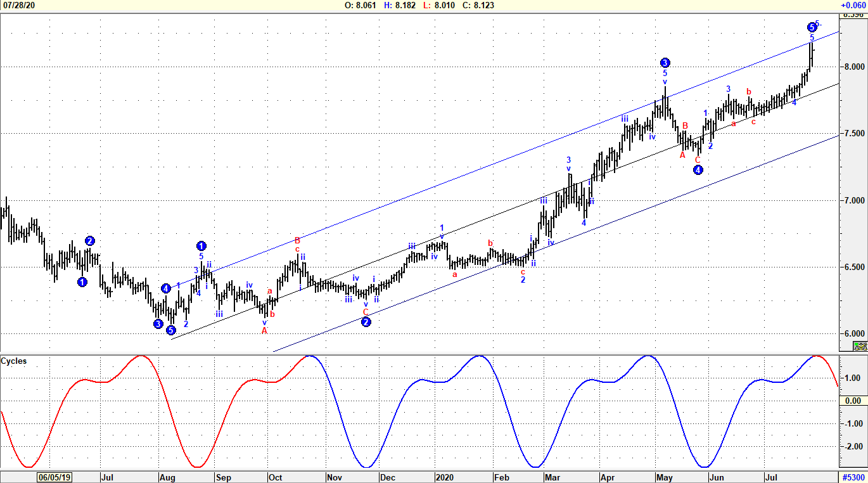Click the 1.00 level on the Cycles axis
The width and height of the screenshot is (868, 483).
(x=853, y=378)
